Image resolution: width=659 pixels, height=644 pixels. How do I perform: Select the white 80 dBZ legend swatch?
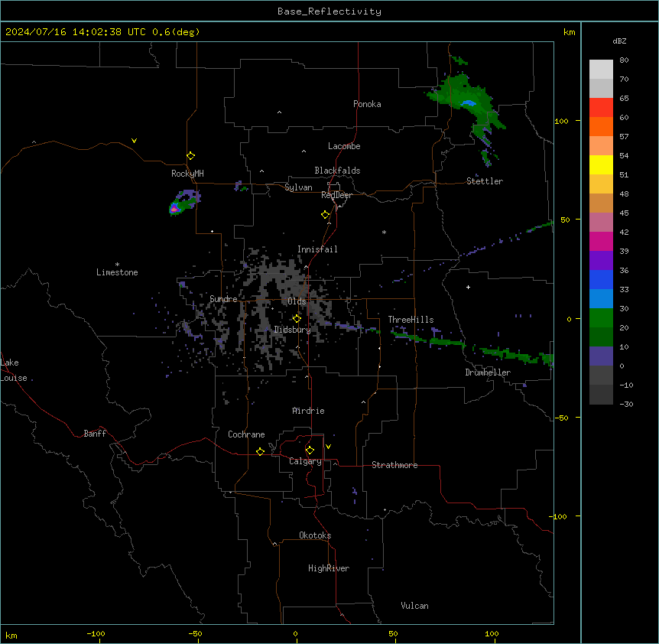pos(601,70)
